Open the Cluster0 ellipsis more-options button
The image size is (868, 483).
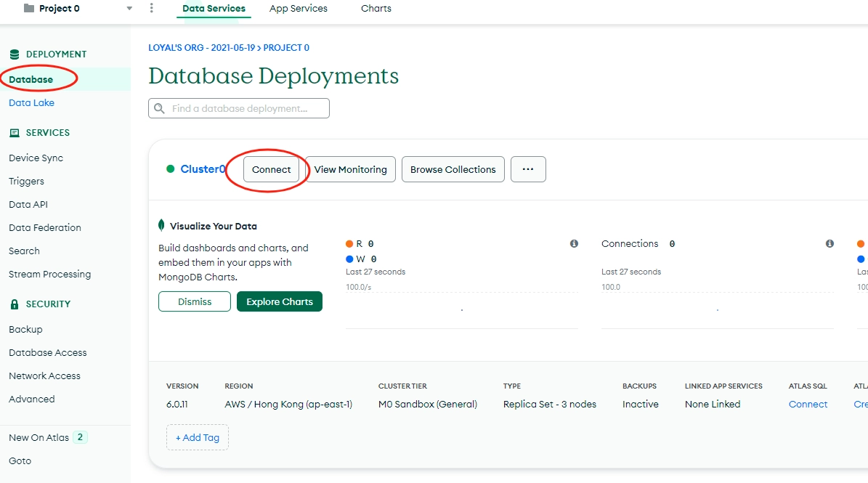pyautogui.click(x=528, y=169)
